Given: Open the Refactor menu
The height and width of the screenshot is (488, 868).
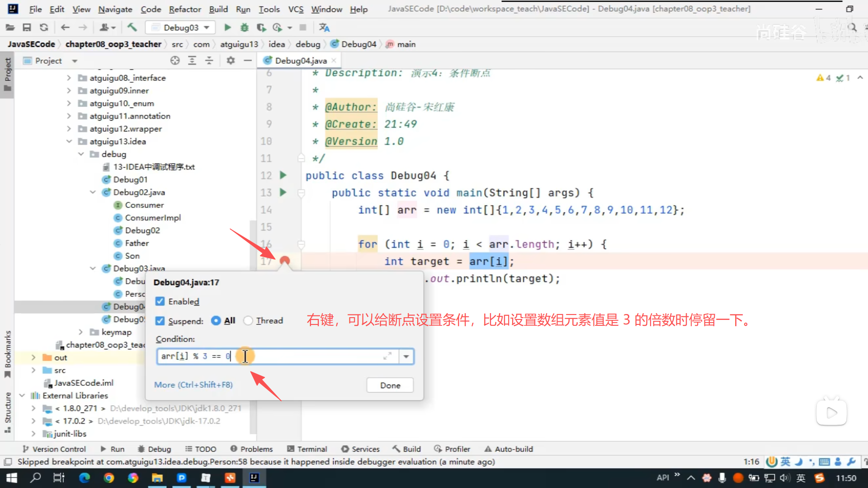Looking at the screenshot, I should click(184, 9).
